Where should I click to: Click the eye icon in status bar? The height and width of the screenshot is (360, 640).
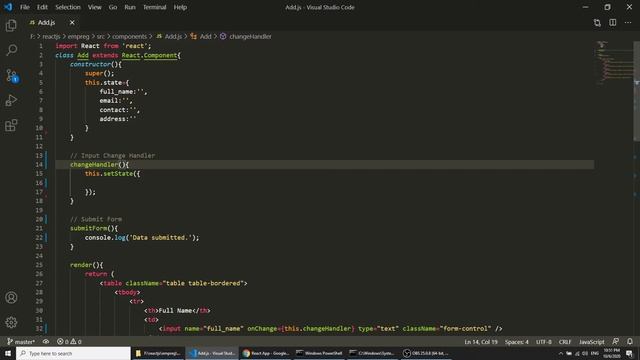[x=46, y=342]
